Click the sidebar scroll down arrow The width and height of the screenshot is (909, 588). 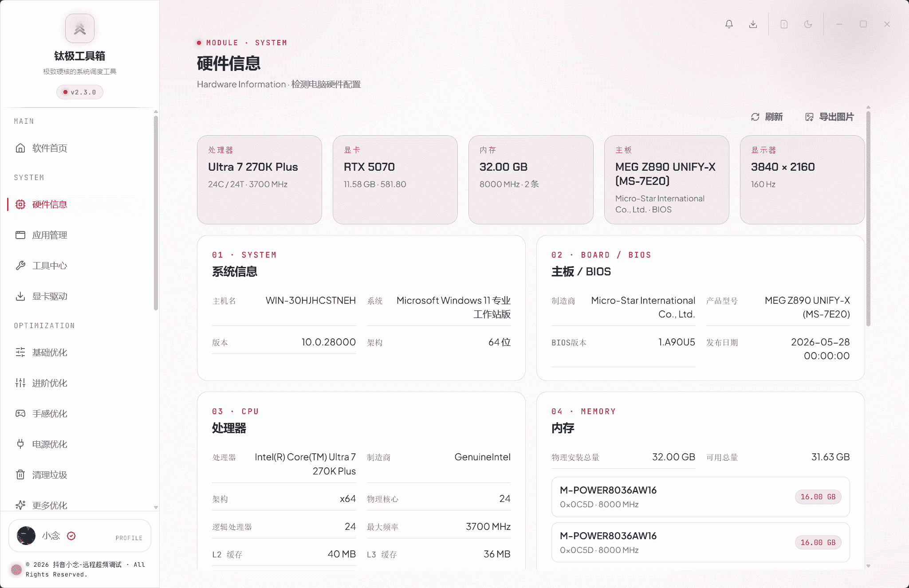point(156,507)
